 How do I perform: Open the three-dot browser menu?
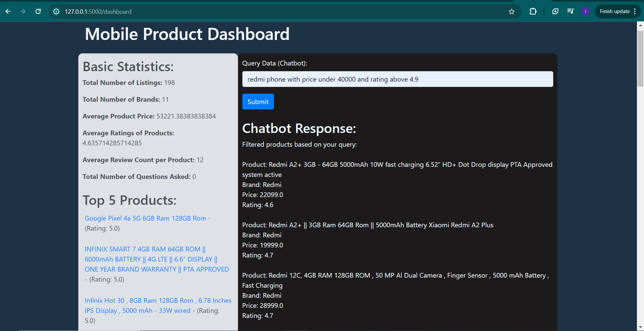pos(636,11)
